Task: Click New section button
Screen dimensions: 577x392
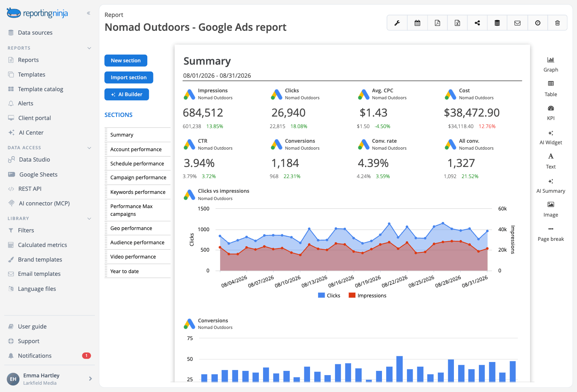Action: coord(126,60)
